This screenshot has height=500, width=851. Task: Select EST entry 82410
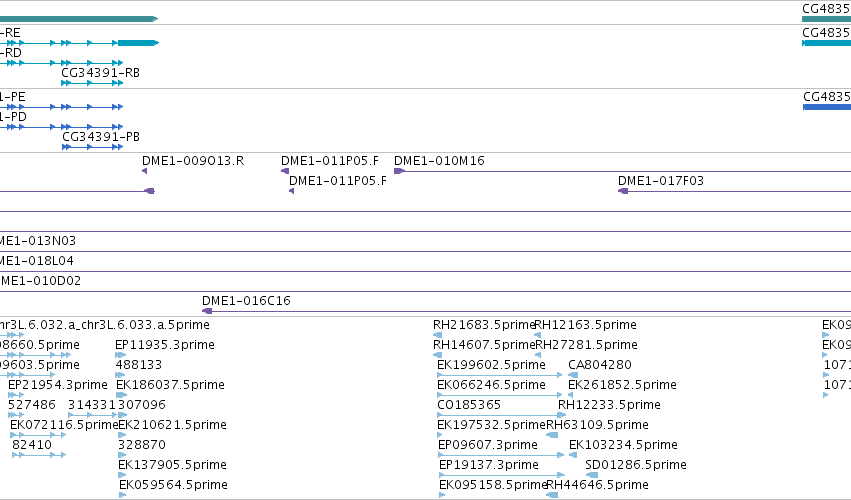31,445
